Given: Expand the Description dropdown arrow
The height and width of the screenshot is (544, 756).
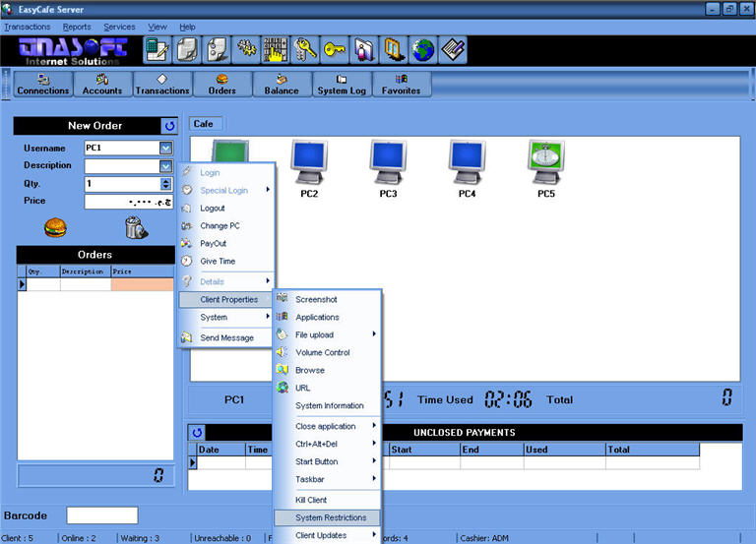Looking at the screenshot, I should [165, 166].
